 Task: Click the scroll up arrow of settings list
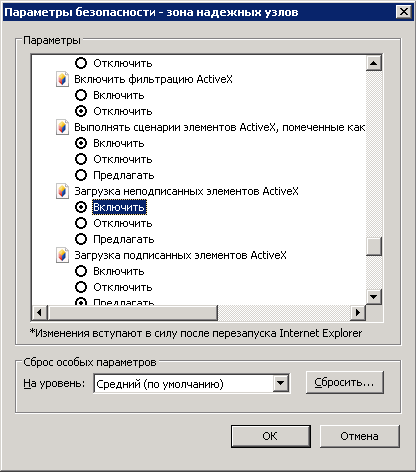374,63
